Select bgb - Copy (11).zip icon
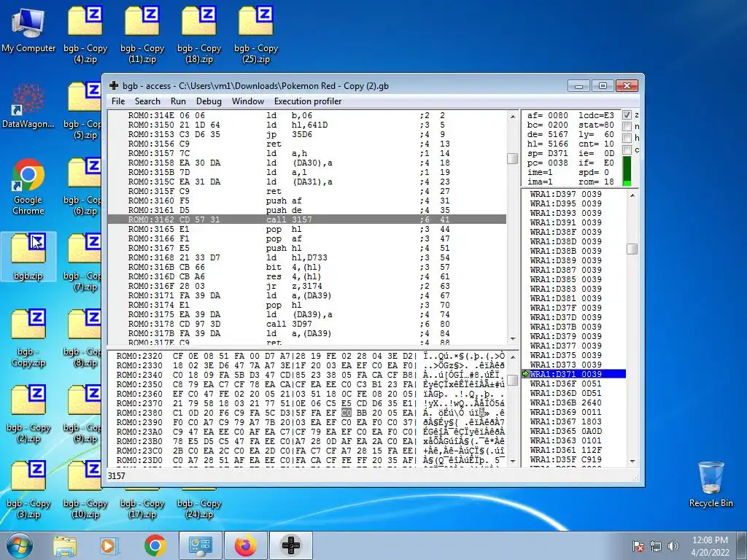This screenshot has height=560, width=747. point(142,34)
